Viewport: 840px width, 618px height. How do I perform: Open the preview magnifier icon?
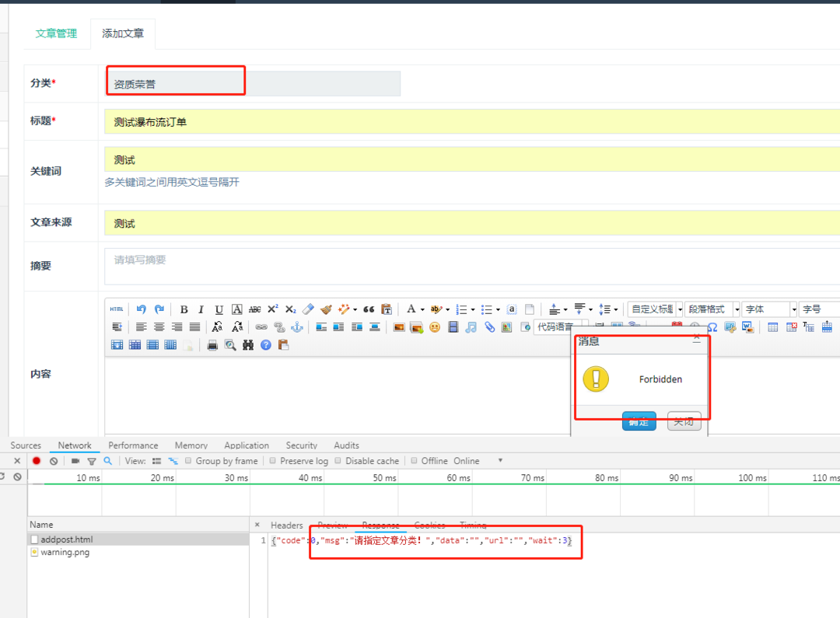(230, 345)
